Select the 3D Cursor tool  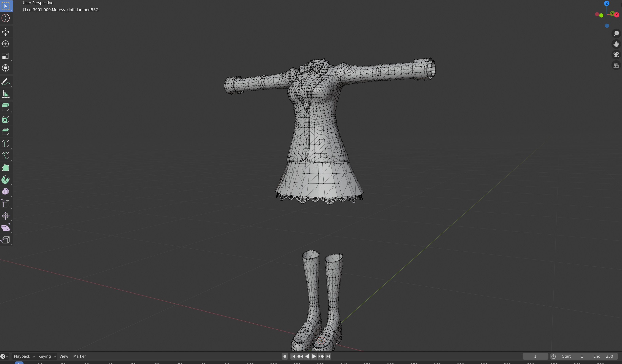5,18
